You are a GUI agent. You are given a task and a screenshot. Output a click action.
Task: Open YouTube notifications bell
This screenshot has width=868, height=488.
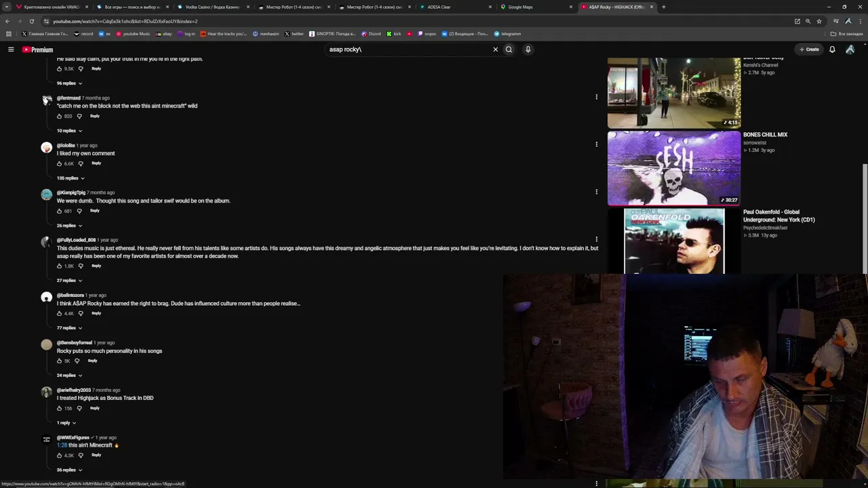click(832, 49)
